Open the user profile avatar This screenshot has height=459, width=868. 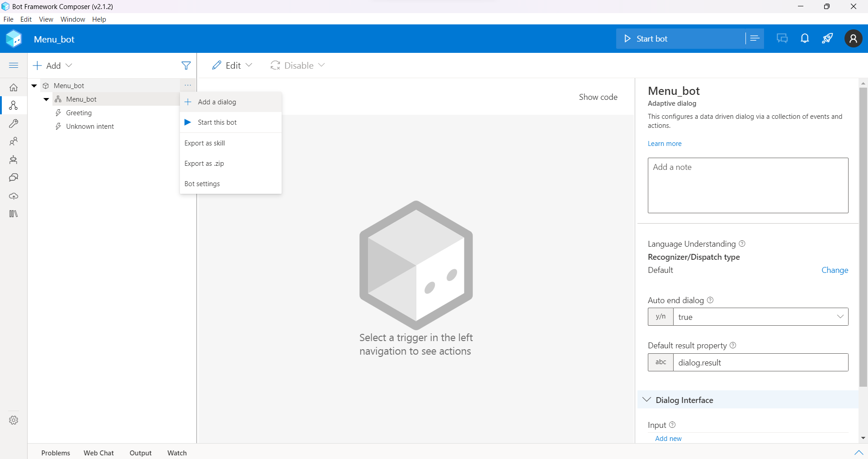tap(854, 38)
